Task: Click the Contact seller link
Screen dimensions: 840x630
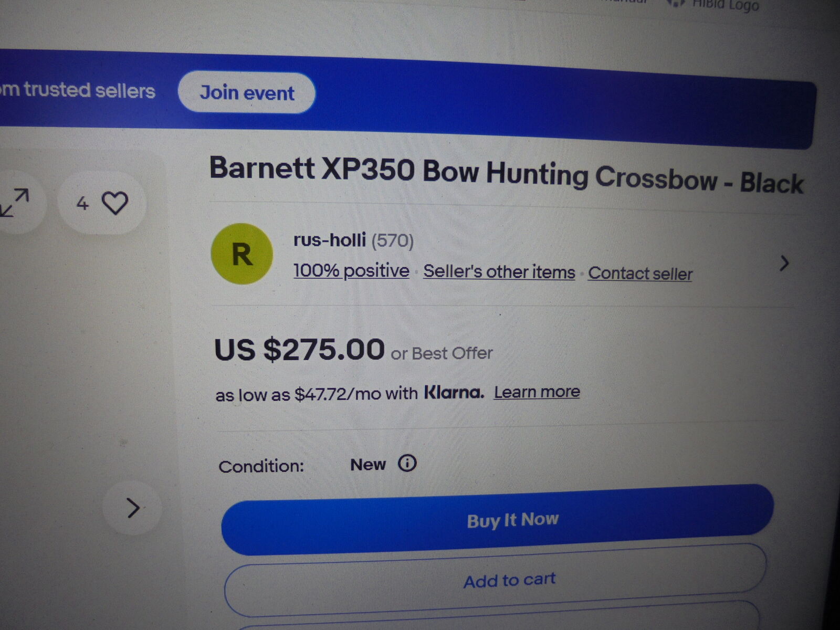Action: [640, 274]
